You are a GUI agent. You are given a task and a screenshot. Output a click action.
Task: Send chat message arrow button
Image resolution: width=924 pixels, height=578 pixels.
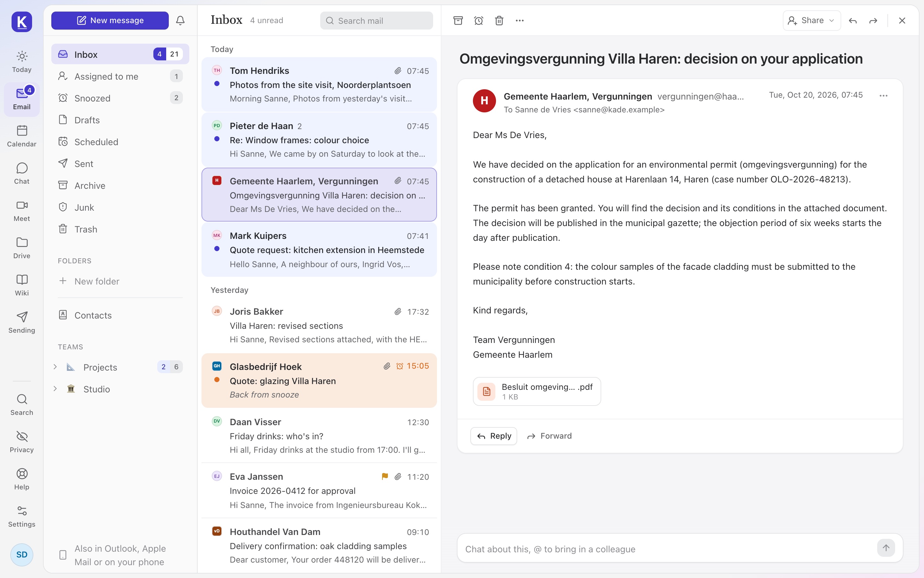pos(886,548)
